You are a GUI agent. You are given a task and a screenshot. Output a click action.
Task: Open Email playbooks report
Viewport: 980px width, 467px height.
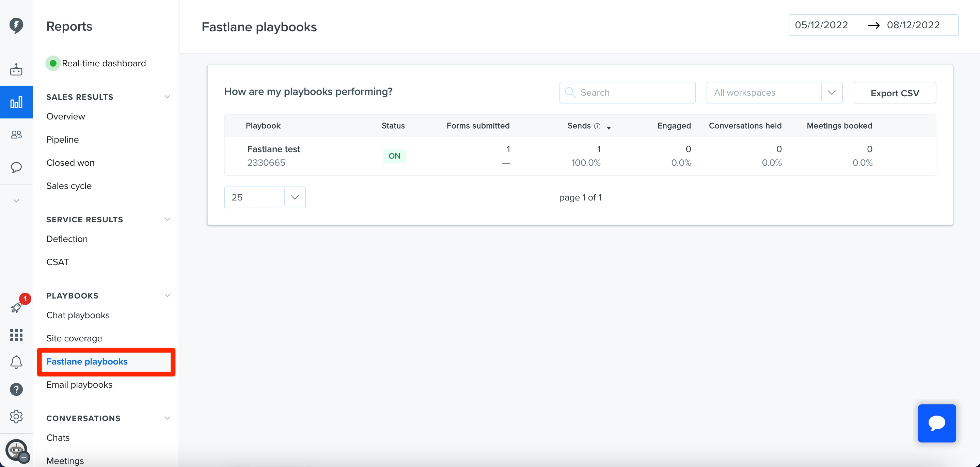click(x=79, y=385)
